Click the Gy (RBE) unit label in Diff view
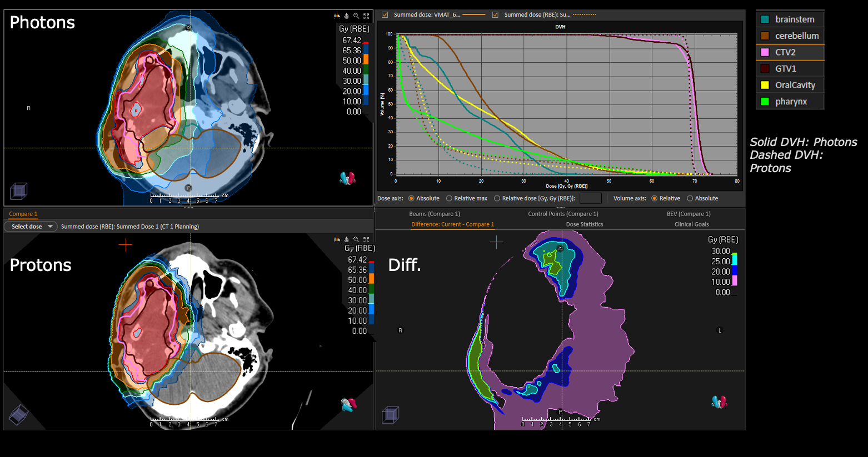The image size is (868, 457). (x=723, y=240)
